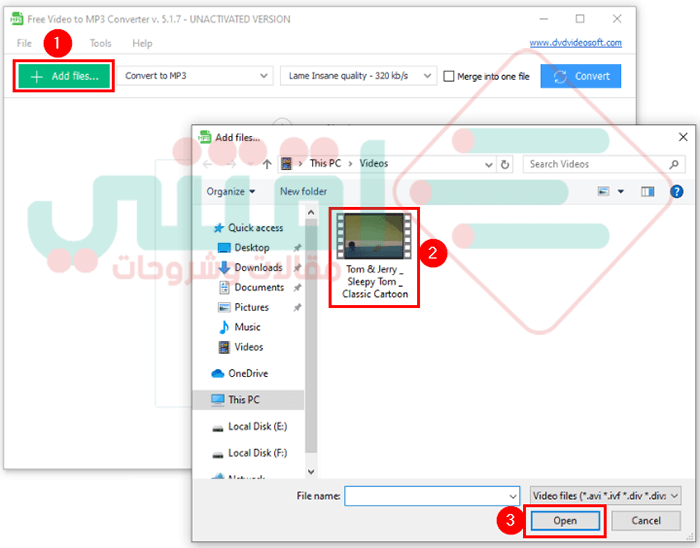Change the view layout icon

603,191
